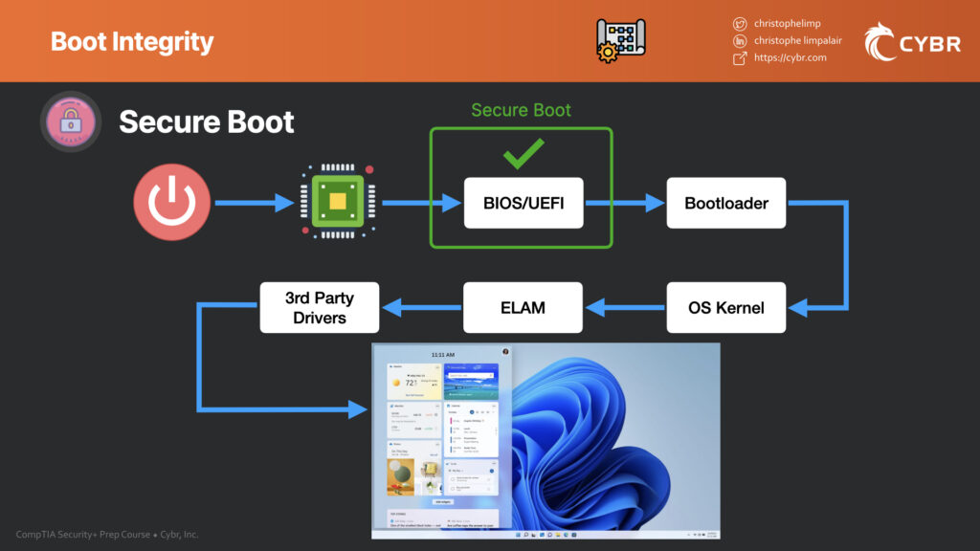Click the Windows 11 bloom wallpaper
The height and width of the screenshot is (551, 980).
[615, 437]
